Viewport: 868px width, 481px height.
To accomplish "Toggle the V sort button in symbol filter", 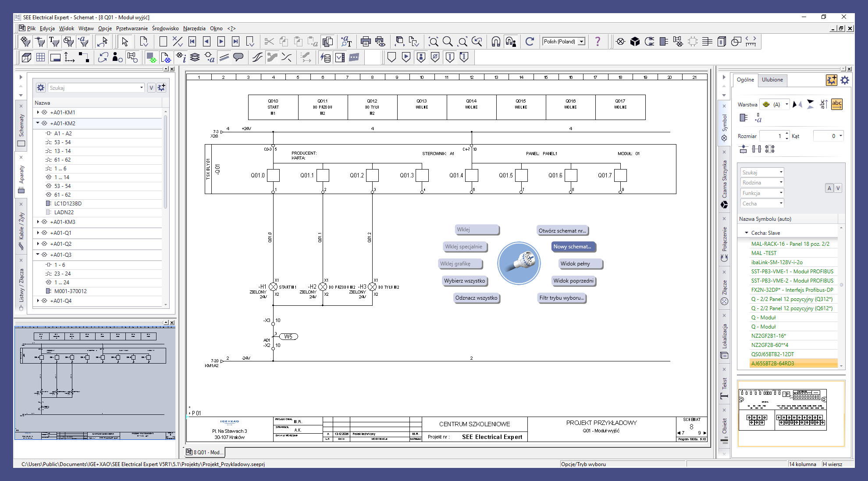I will click(x=838, y=188).
